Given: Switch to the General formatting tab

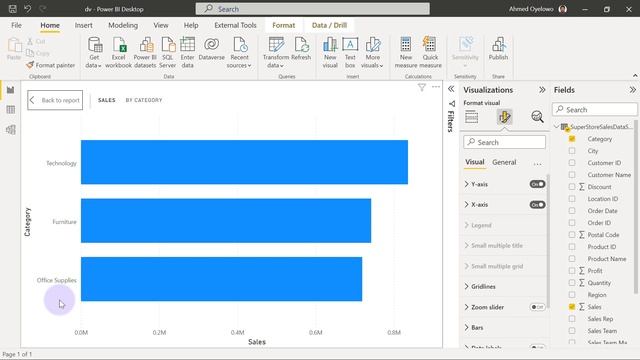Looking at the screenshot, I should 504,162.
